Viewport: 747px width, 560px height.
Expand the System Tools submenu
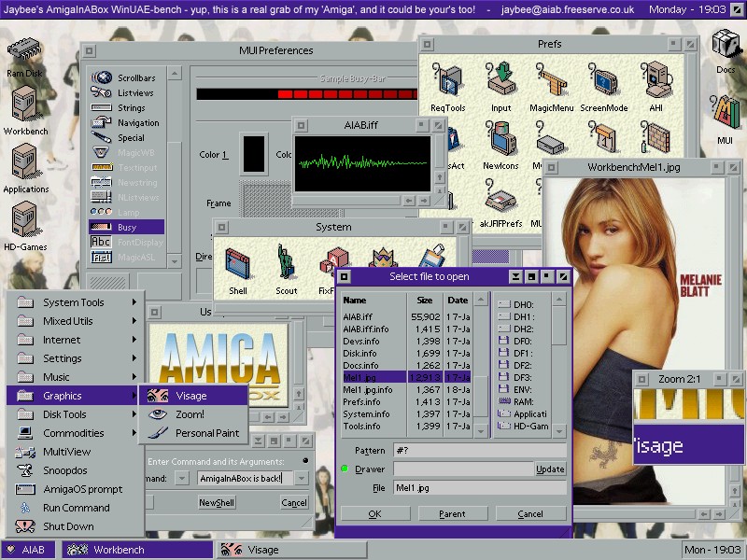tap(75, 302)
